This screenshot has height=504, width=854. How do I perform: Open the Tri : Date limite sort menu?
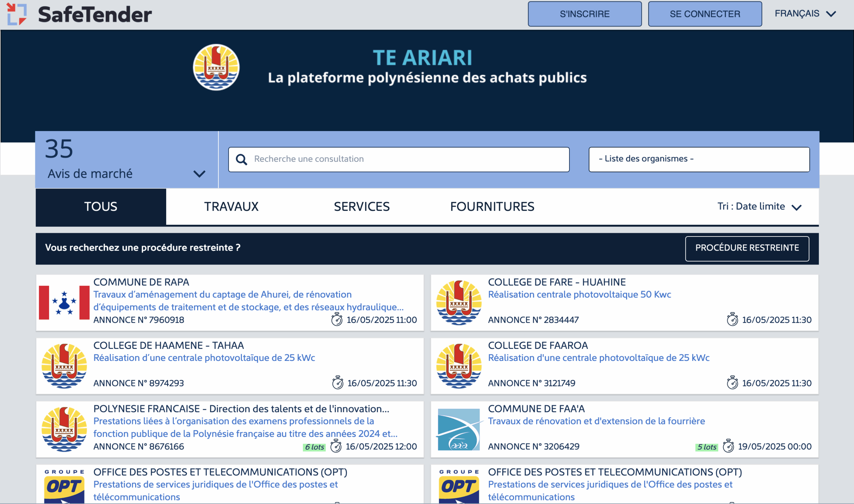click(x=759, y=206)
